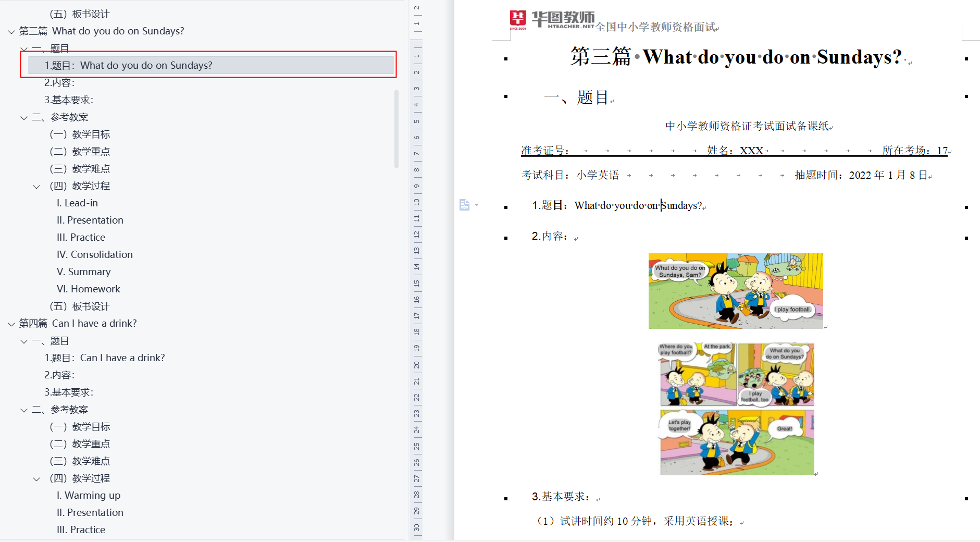Screen dimensions: 980x542
Task: Select the lower comic image with 'Let's play together'
Action: 737,409
